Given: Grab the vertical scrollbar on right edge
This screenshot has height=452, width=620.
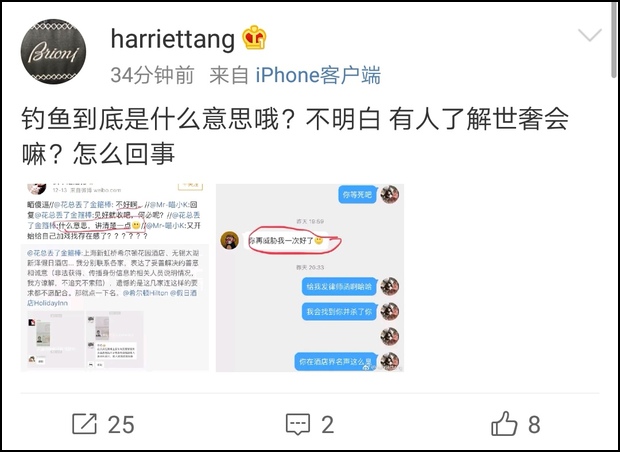Looking at the screenshot, I should click(613, 40).
